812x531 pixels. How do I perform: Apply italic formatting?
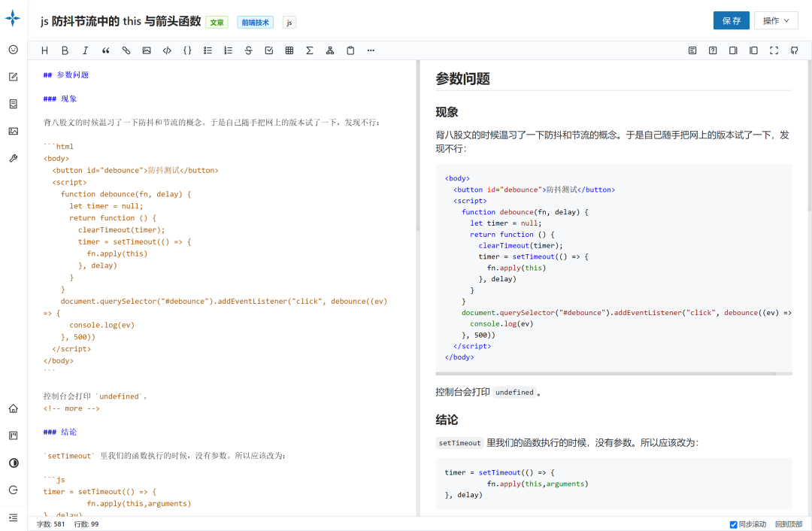pos(85,50)
